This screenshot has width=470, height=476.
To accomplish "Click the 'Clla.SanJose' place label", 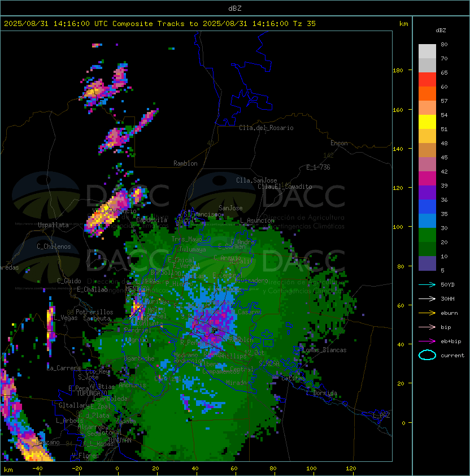I will point(256,180).
